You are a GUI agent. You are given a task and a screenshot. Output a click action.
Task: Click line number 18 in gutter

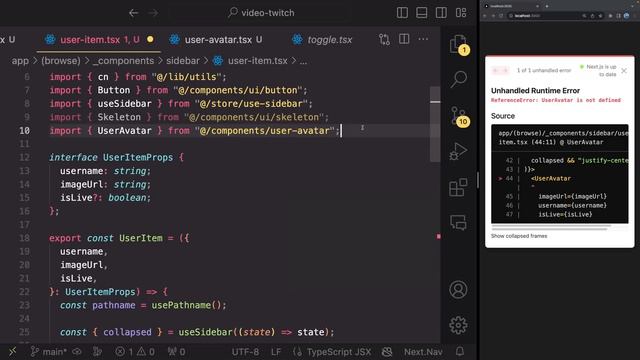[x=24, y=238]
